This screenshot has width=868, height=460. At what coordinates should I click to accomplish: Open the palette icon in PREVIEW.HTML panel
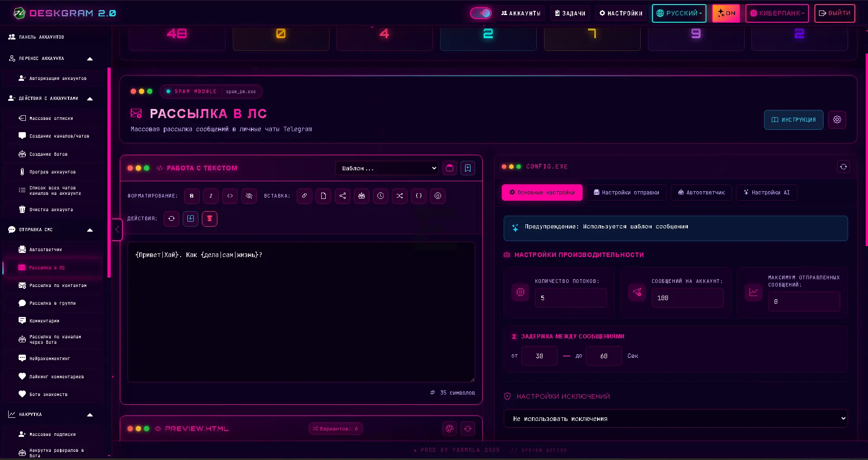[450, 428]
